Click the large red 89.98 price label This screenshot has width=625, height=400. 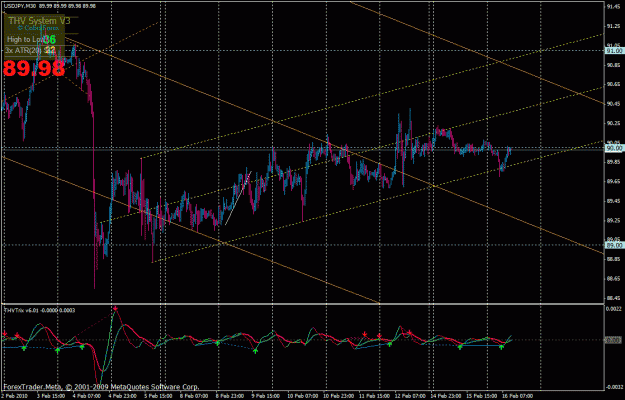tap(34, 68)
